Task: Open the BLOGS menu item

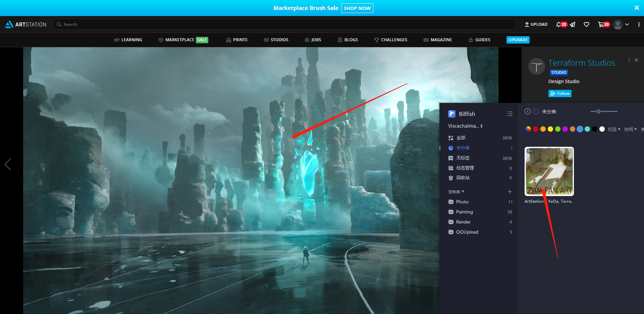Action: tap(348, 40)
